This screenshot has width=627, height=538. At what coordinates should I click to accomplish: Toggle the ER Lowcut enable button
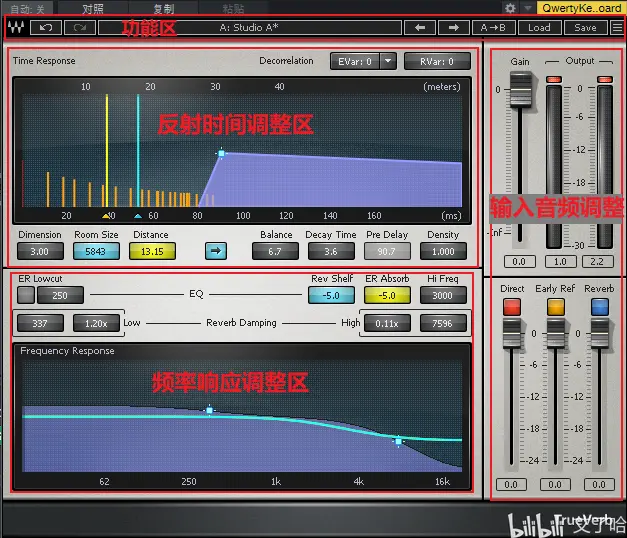pyautogui.click(x=26, y=295)
